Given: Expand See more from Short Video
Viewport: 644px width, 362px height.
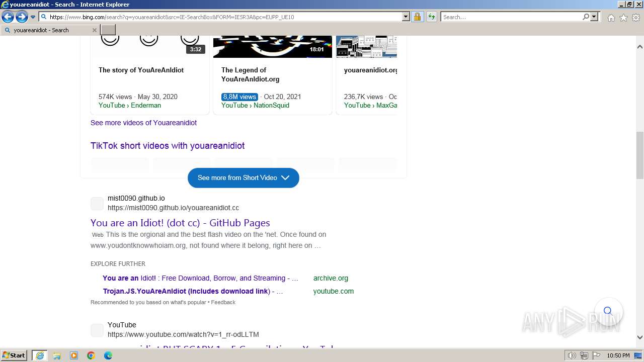Looking at the screenshot, I should pos(244,177).
